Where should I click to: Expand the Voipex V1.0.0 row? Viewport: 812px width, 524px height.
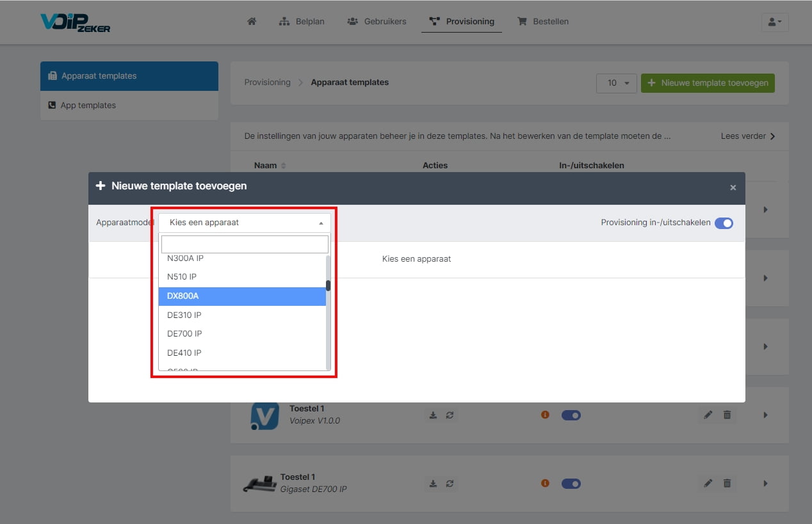click(x=765, y=415)
